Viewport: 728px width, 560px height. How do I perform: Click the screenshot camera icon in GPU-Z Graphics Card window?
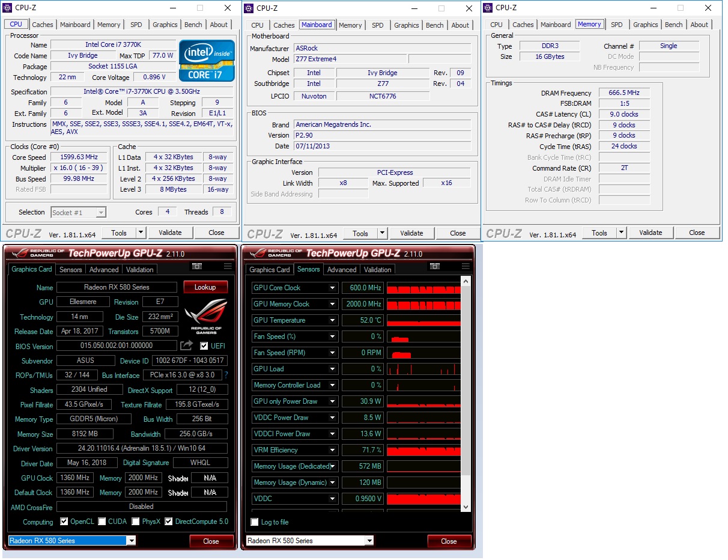[x=197, y=267]
